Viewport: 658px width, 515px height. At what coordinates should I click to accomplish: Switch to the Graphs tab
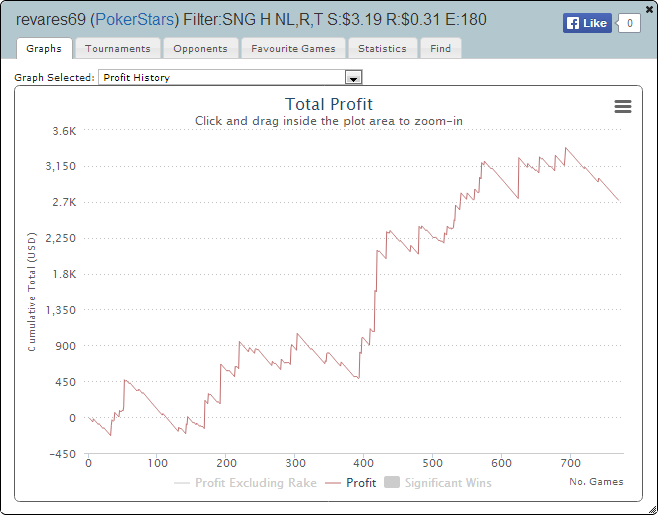(44, 49)
